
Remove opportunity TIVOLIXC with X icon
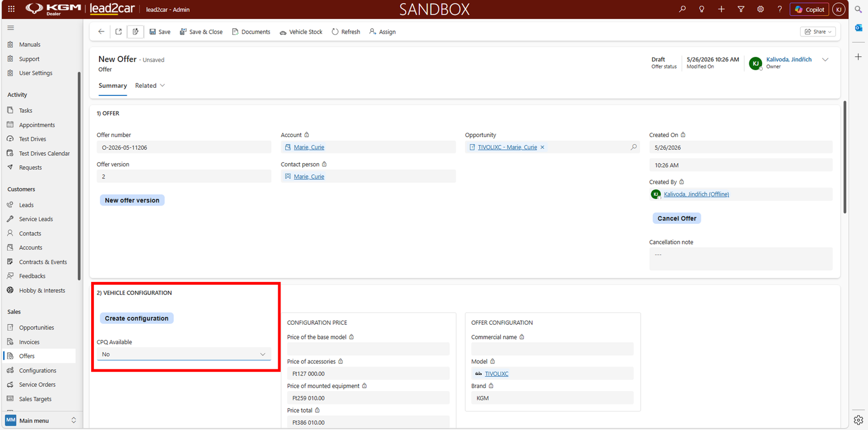[542, 147]
